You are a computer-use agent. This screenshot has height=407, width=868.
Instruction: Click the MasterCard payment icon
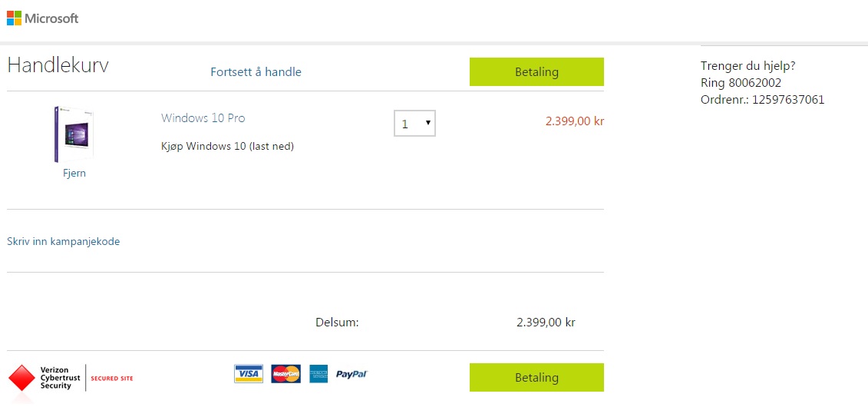tap(285, 374)
